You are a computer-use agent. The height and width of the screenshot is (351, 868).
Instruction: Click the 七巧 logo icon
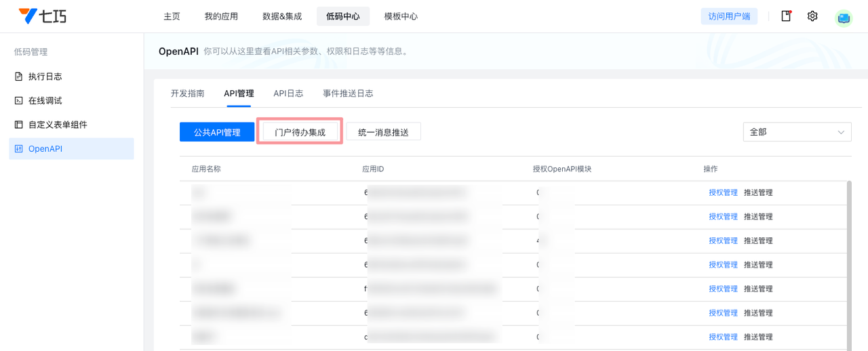click(x=28, y=16)
